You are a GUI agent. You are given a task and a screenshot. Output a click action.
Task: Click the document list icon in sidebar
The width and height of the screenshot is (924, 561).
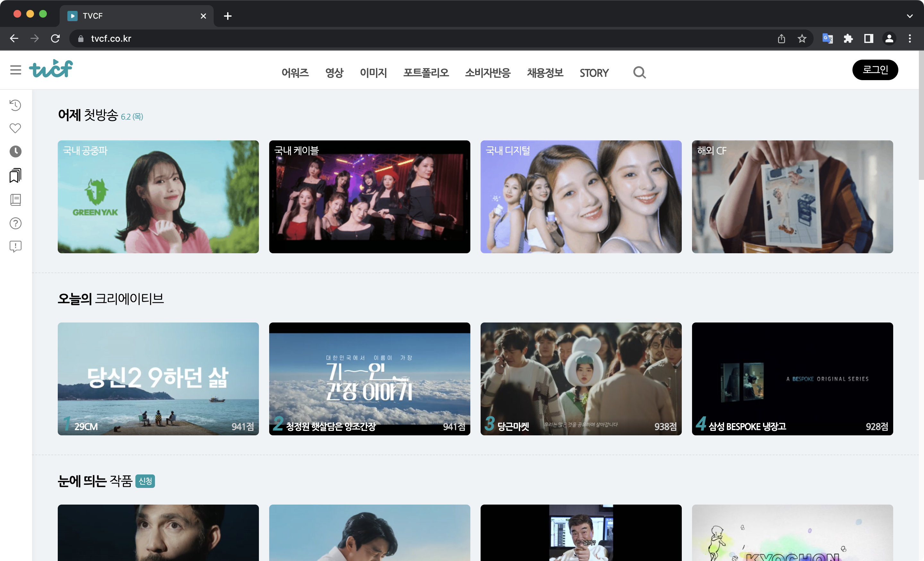15,200
